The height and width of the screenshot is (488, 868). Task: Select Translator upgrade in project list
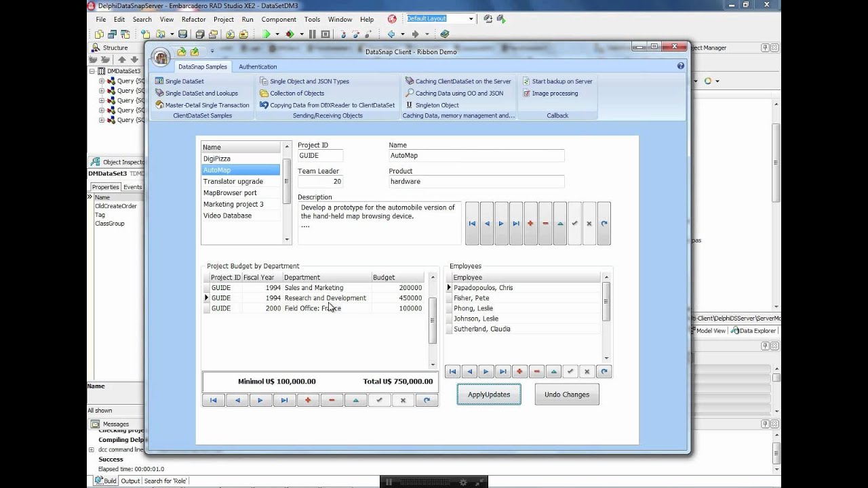[x=241, y=182]
